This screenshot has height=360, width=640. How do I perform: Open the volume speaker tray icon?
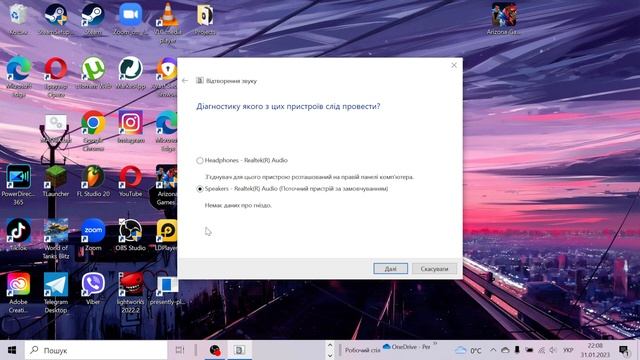(553, 350)
